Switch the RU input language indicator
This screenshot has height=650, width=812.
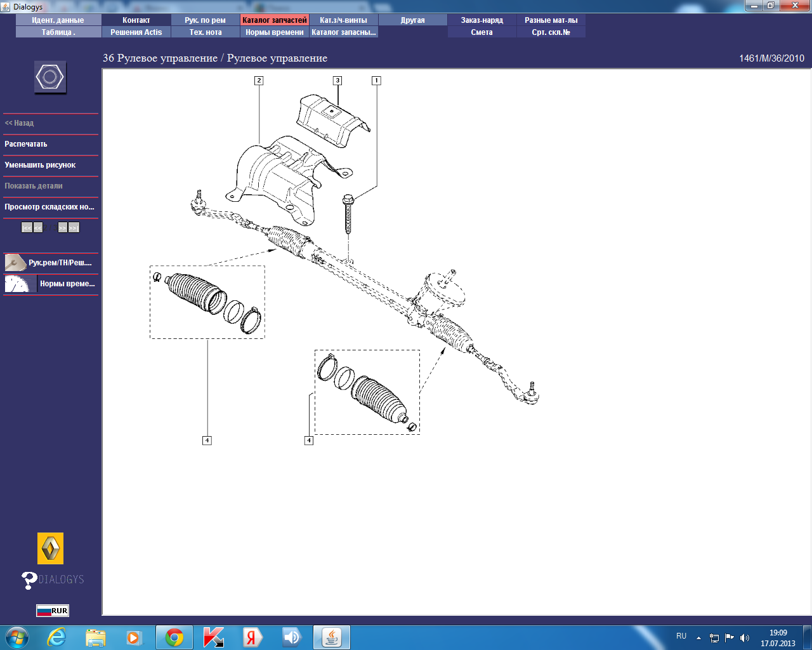(681, 636)
